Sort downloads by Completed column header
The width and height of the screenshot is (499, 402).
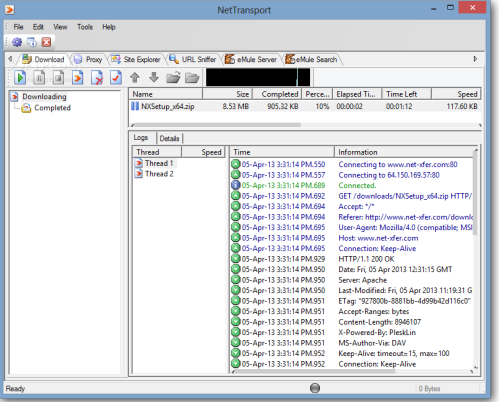click(277, 94)
